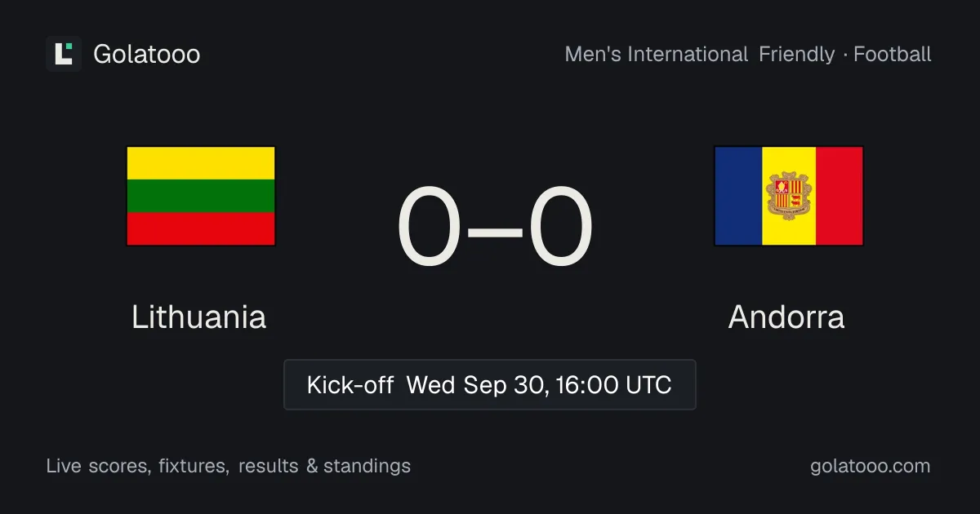Select the Football sport label
The width and height of the screenshot is (980, 514).
[x=893, y=55]
